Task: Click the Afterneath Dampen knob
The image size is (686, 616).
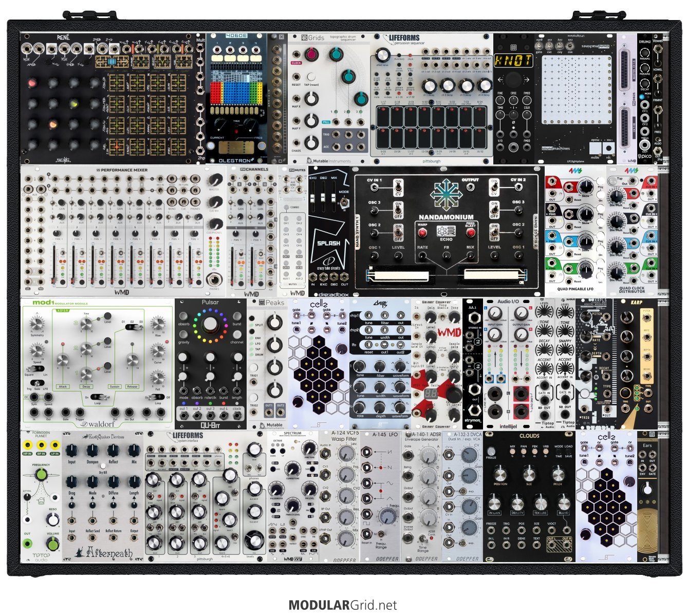Action: pos(92,451)
